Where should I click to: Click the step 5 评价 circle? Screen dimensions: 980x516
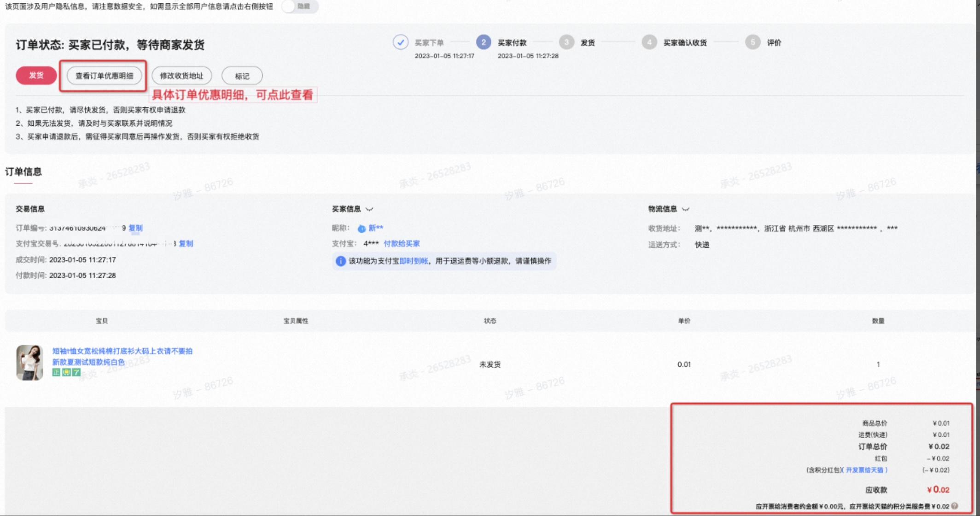(752, 42)
